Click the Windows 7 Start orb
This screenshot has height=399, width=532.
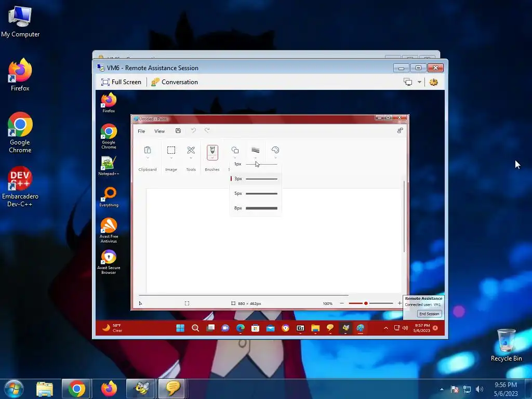pos(14,389)
